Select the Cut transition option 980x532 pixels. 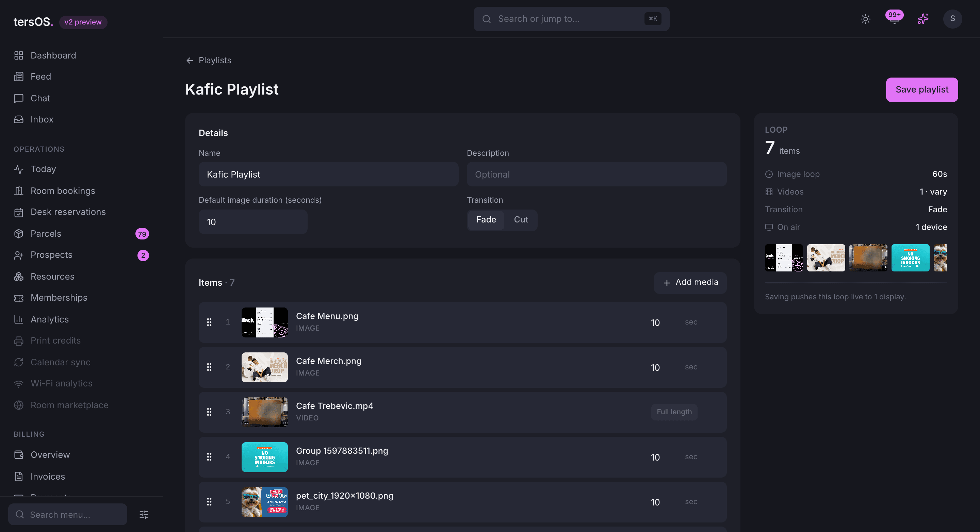tap(521, 220)
